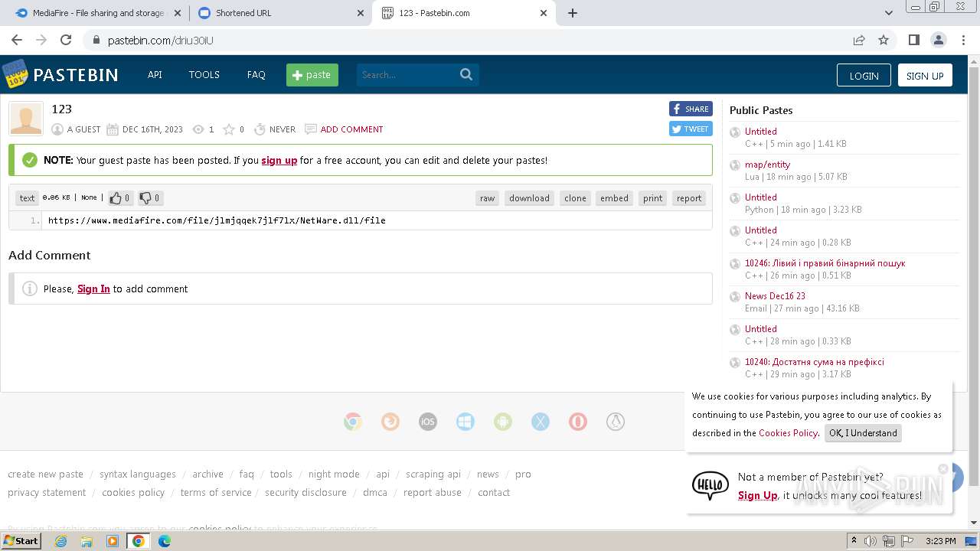The width and height of the screenshot is (980, 551).
Task: Clone this paste
Action: [576, 198]
